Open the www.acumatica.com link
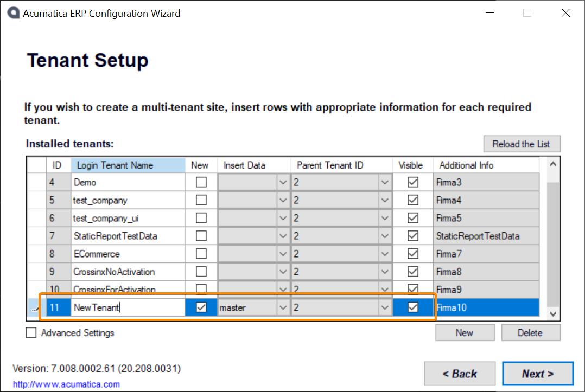 66,384
